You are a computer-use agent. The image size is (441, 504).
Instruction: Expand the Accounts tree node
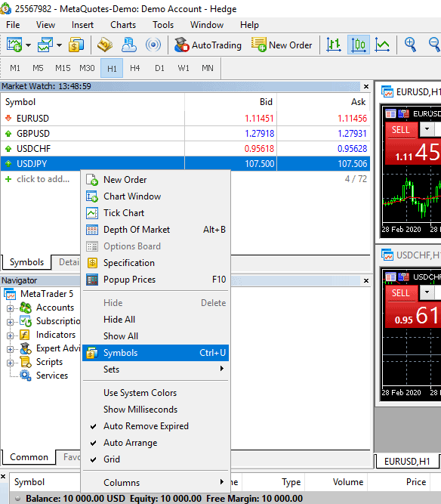click(x=10, y=308)
